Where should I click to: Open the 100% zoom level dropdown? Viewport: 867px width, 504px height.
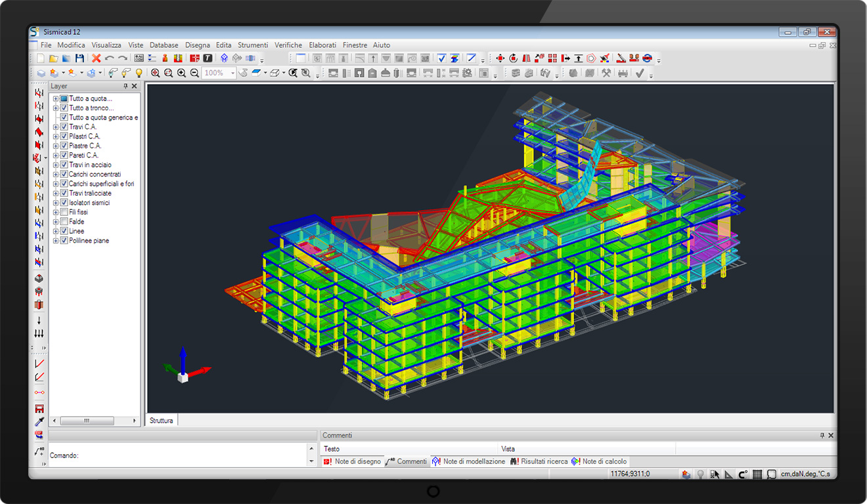(x=233, y=73)
